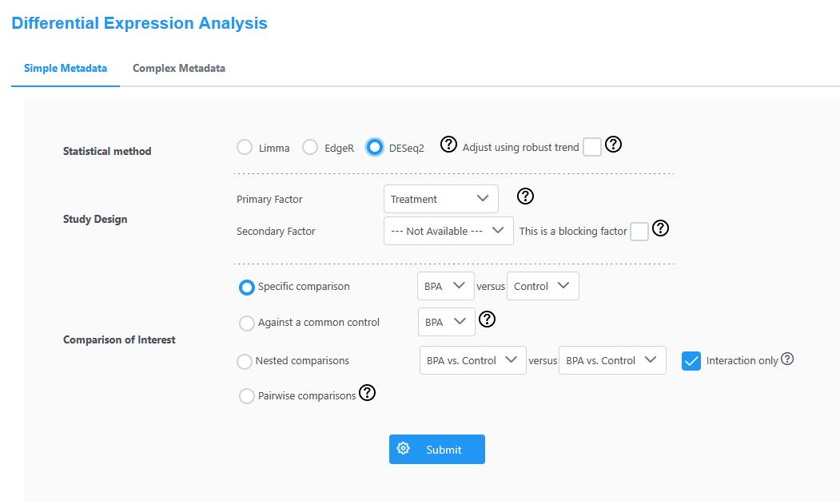Open Control dropdown in Specific comparison row
840x504 pixels.
pos(543,286)
